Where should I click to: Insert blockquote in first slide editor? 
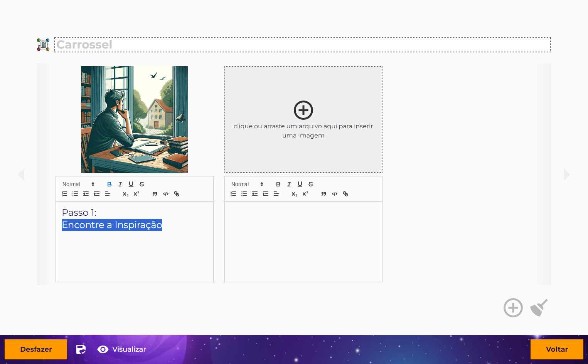coord(155,194)
